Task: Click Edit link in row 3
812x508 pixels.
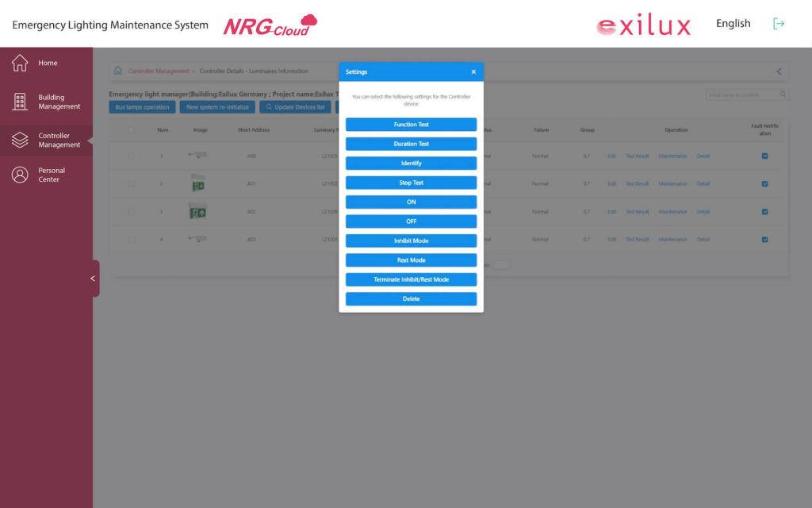Action: pyautogui.click(x=611, y=212)
